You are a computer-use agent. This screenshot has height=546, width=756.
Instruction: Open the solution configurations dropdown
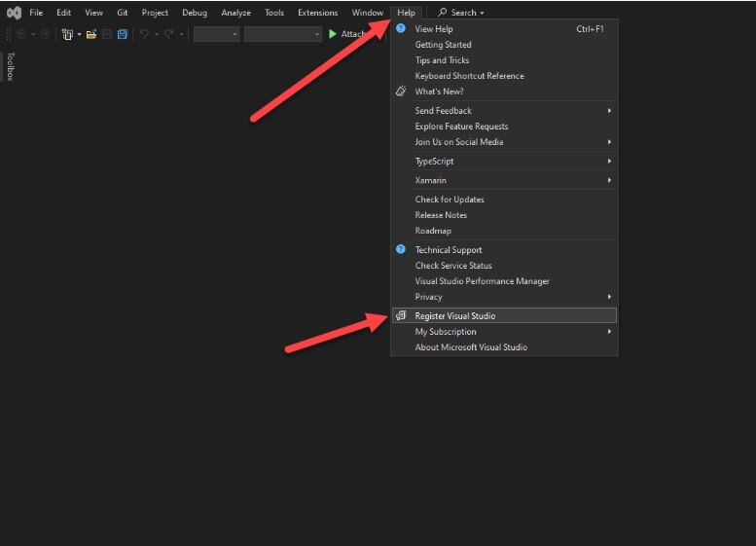(216, 34)
